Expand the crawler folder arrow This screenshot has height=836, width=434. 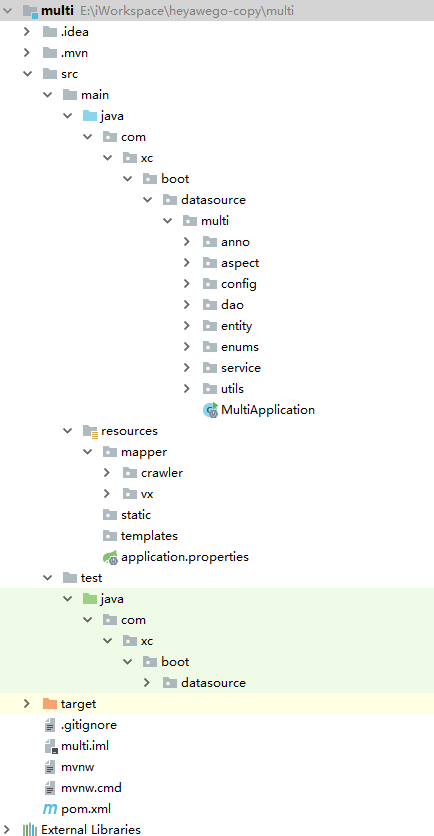107,473
